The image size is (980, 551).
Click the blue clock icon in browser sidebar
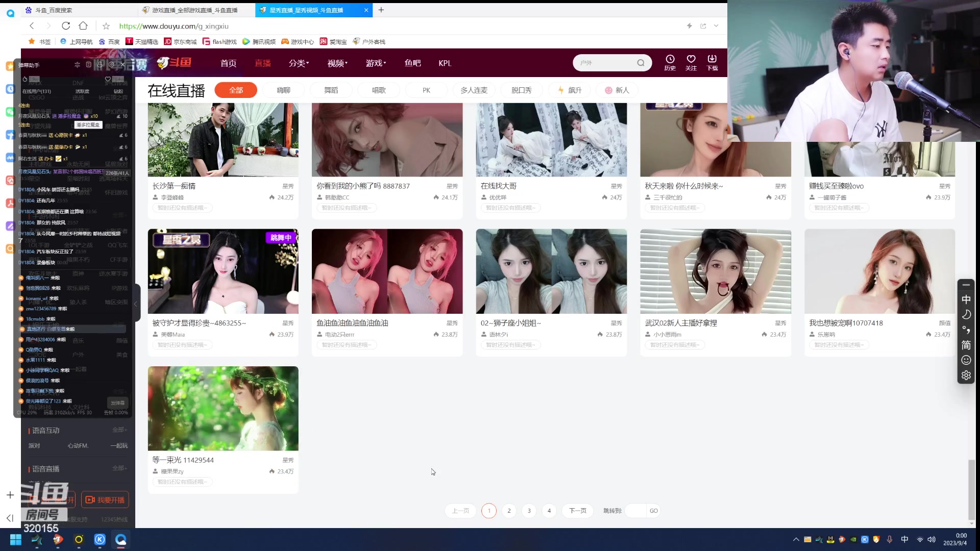pos(10,89)
